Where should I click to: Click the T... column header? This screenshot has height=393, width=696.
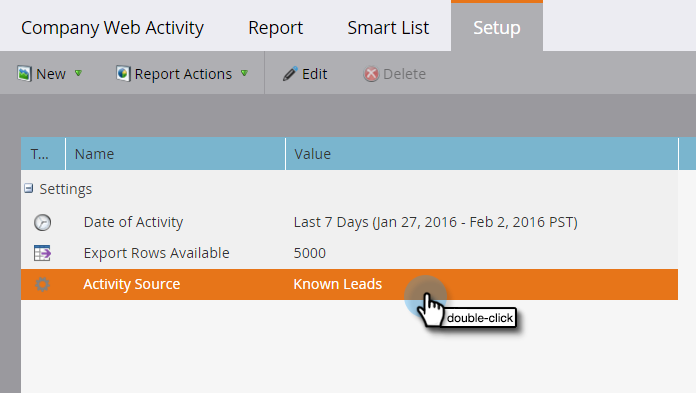[x=43, y=154]
